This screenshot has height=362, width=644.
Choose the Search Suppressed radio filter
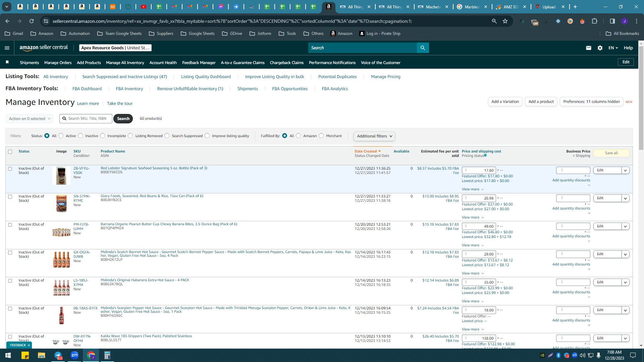(167, 136)
